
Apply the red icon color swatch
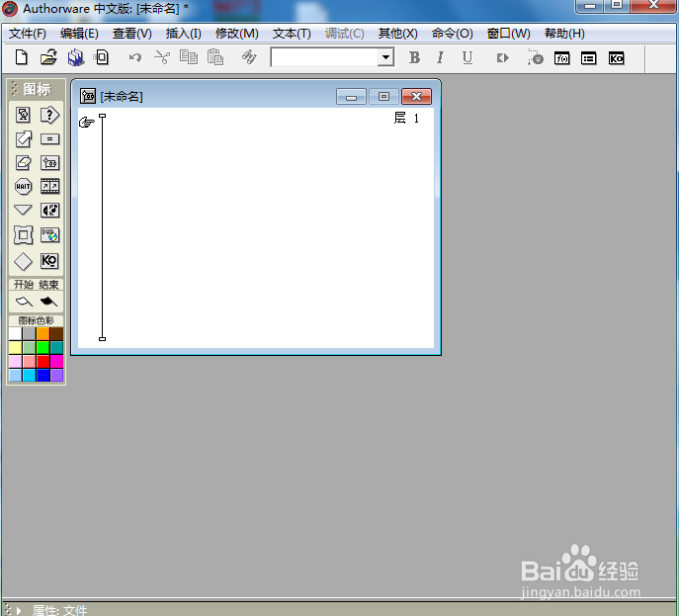42,361
